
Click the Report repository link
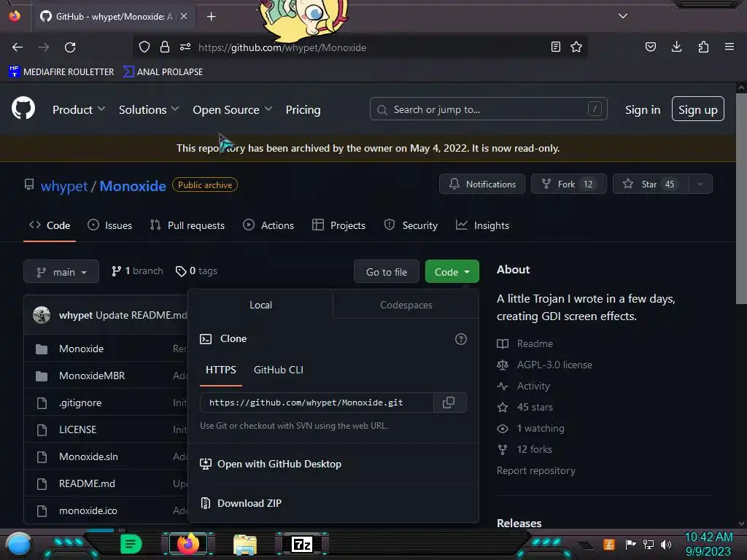(x=536, y=470)
